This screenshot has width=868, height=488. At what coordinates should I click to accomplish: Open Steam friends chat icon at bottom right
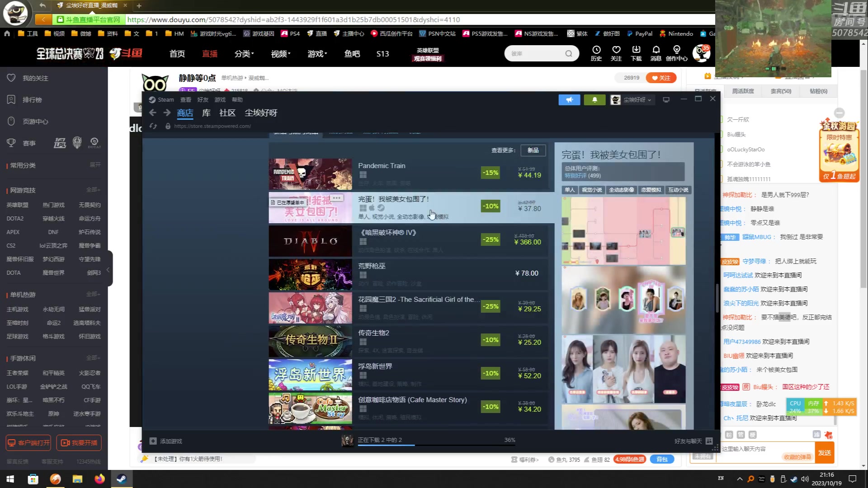tap(709, 441)
